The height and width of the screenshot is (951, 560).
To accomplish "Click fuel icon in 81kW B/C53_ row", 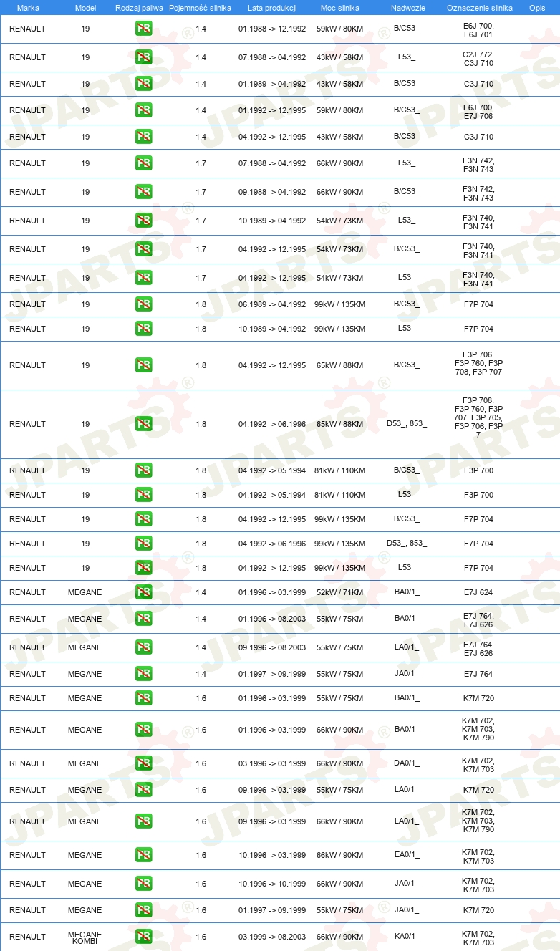I will (x=143, y=471).
